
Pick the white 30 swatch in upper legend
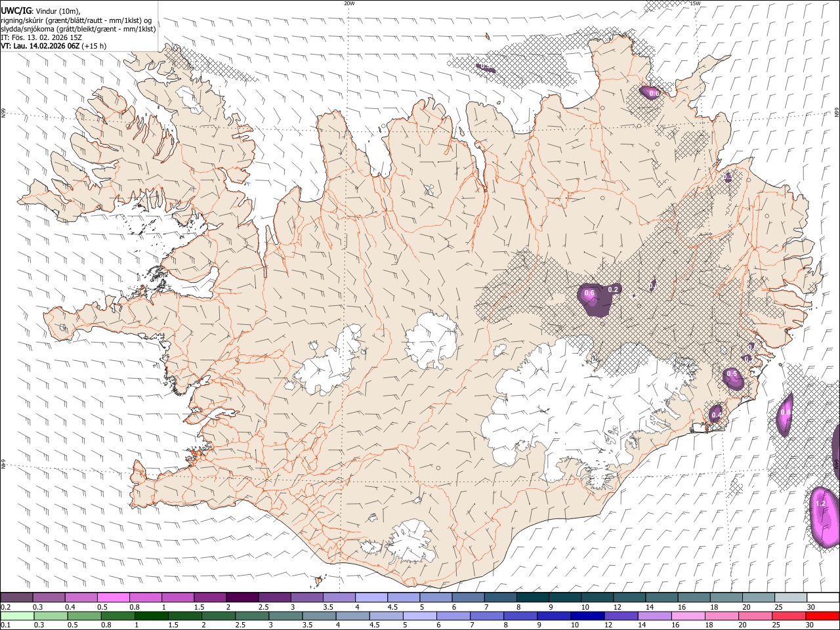(x=823, y=598)
